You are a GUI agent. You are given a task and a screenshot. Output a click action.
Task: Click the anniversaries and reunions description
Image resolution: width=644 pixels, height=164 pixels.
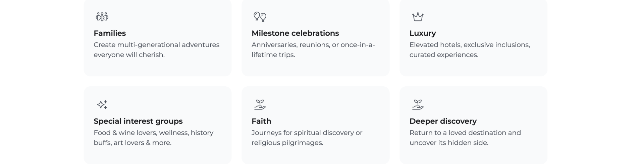coord(313,50)
